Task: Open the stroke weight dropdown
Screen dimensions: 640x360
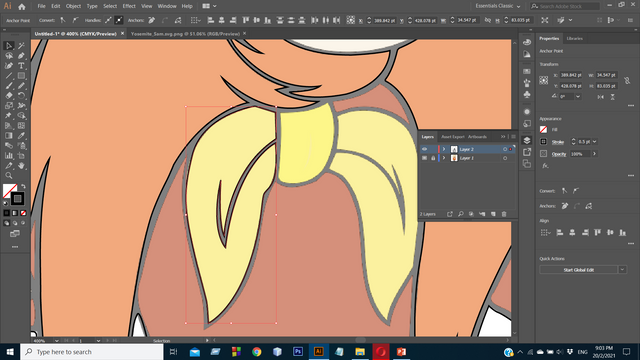Action: (595, 142)
